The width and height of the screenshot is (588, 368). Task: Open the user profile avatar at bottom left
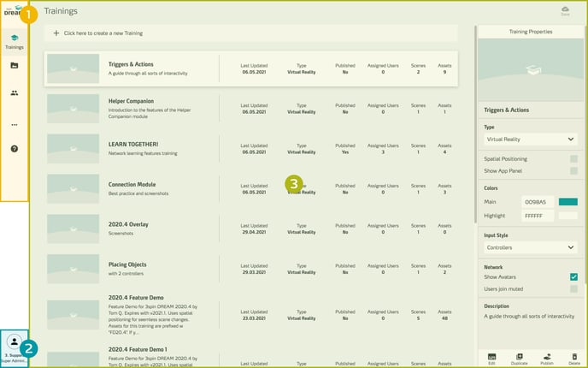click(x=14, y=342)
